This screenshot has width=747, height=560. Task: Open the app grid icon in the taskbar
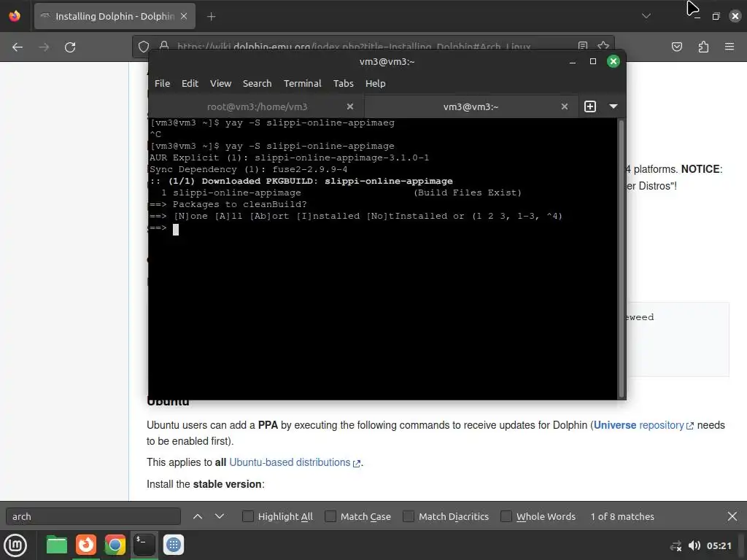coord(174,545)
